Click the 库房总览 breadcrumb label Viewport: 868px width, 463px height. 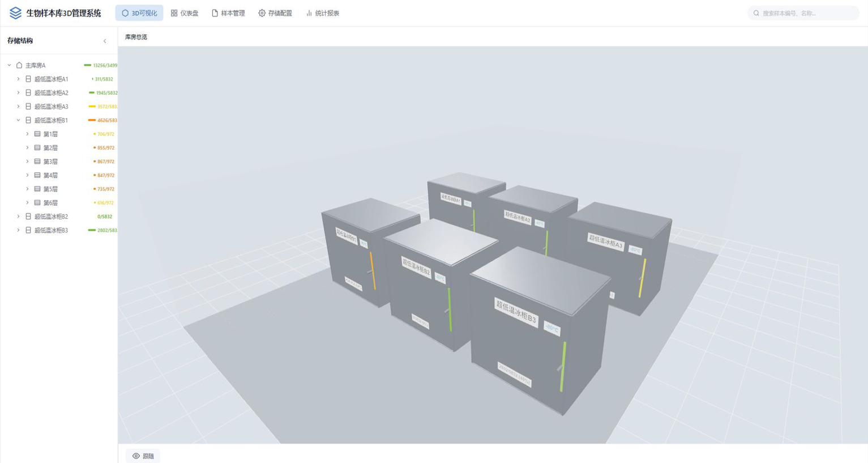point(136,37)
